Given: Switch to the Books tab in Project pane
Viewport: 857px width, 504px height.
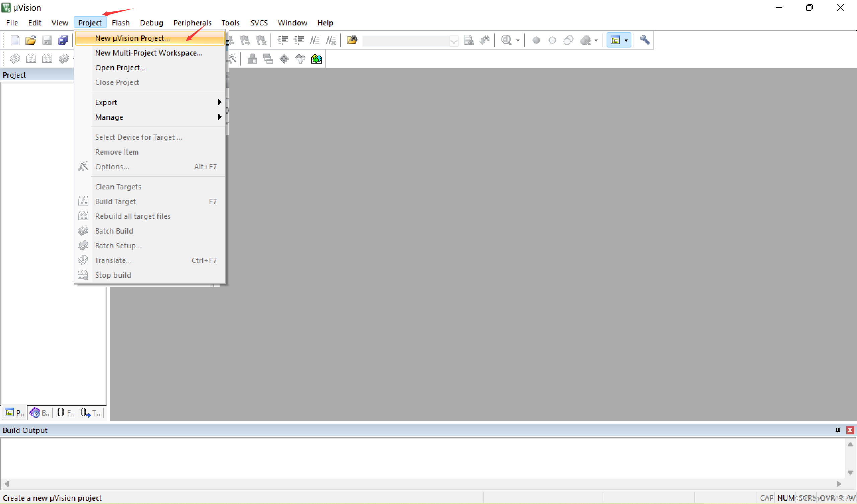Looking at the screenshot, I should click(x=40, y=413).
